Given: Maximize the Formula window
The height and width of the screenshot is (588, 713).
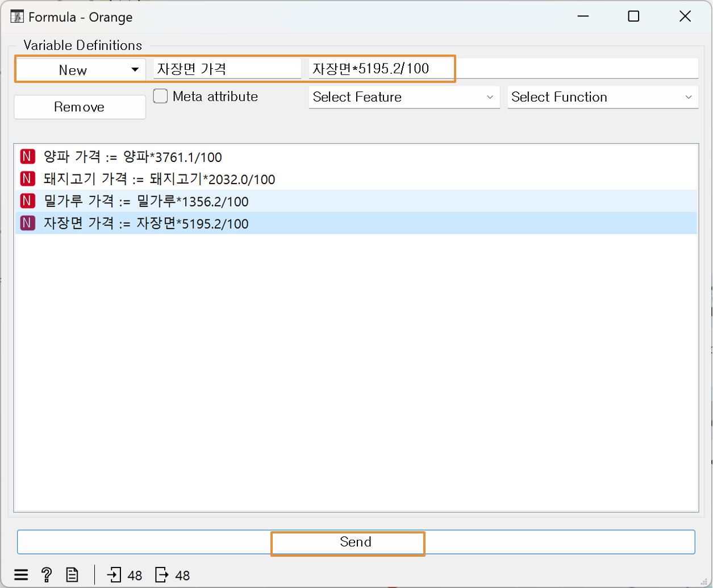Looking at the screenshot, I should click(633, 16).
